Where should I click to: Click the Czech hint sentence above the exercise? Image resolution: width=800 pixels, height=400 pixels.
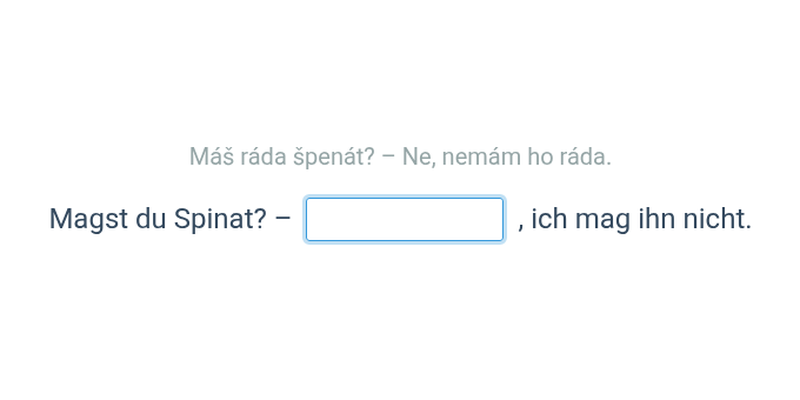tap(400, 157)
